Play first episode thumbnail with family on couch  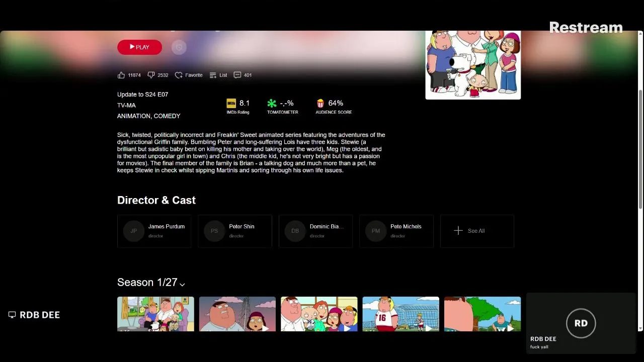coord(155,314)
